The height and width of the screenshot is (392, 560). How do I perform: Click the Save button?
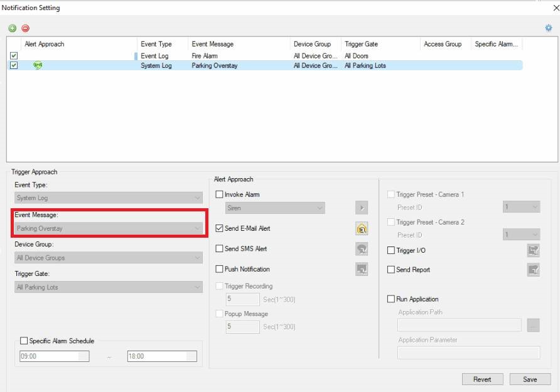pos(530,379)
